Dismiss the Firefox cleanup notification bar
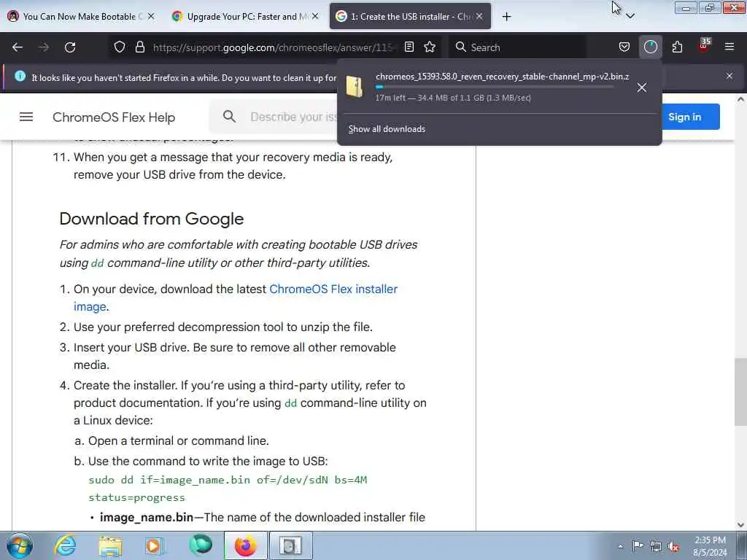This screenshot has width=747, height=560. point(729,76)
